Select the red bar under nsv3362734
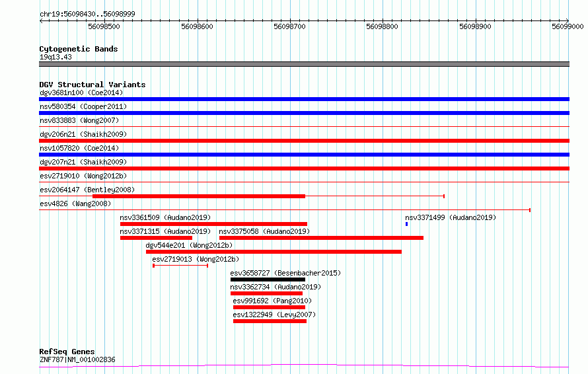 click(266, 293)
